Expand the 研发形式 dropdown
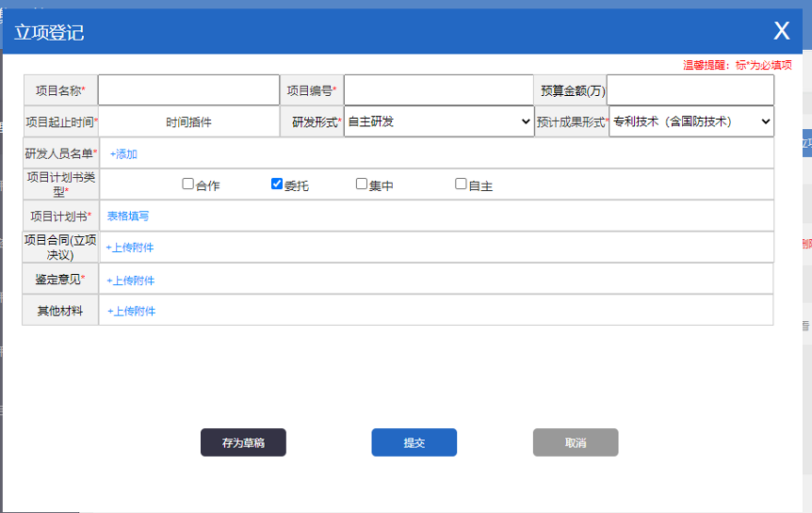 tap(438, 121)
